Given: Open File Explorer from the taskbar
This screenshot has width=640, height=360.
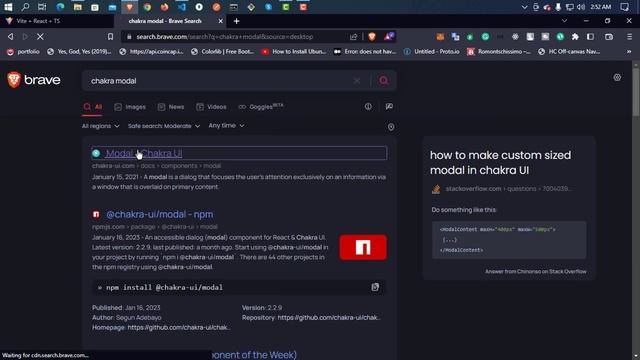Looking at the screenshot, I should tap(78, 7).
